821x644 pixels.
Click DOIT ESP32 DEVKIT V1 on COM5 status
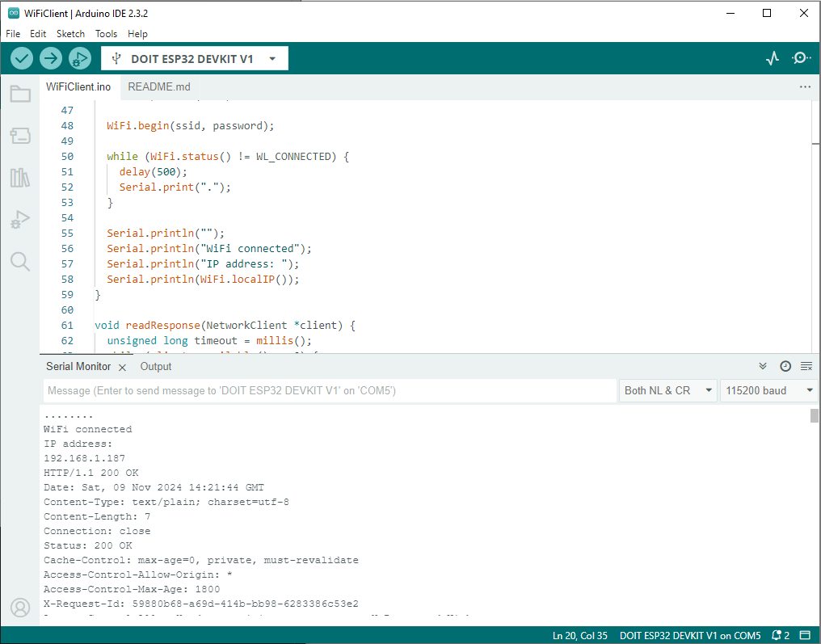690,635
